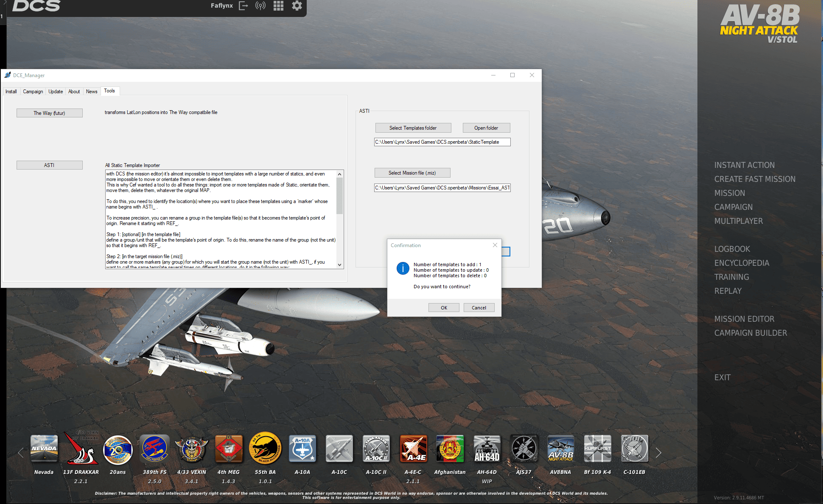Open LOGBOOK in DCS menu

(732, 249)
